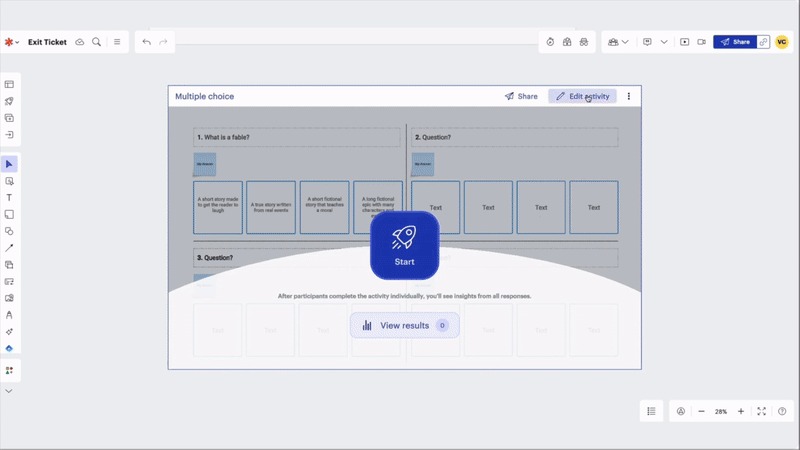Select the pointer selection tool

[x=9, y=164]
